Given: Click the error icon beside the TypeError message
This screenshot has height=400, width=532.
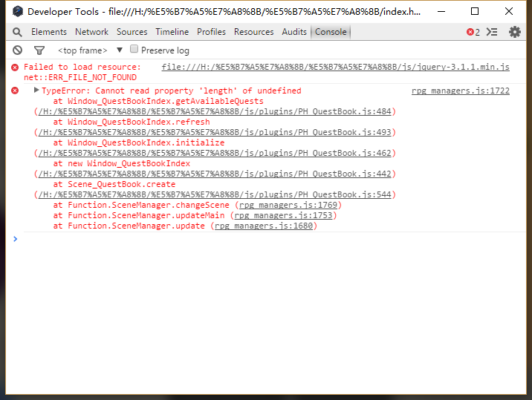Looking at the screenshot, I should coord(15,91).
